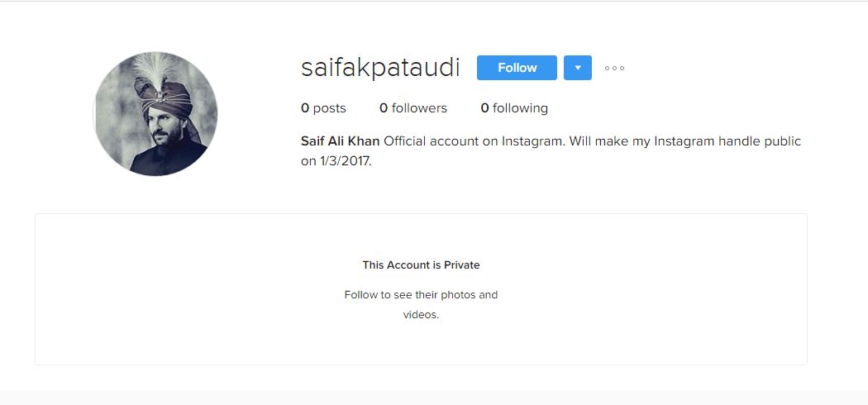Open the three-dot options menu
868x405 pixels.
click(x=614, y=68)
